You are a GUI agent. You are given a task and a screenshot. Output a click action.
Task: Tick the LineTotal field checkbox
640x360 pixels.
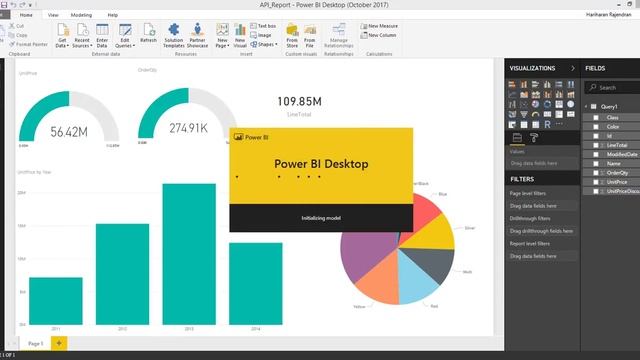point(596,145)
